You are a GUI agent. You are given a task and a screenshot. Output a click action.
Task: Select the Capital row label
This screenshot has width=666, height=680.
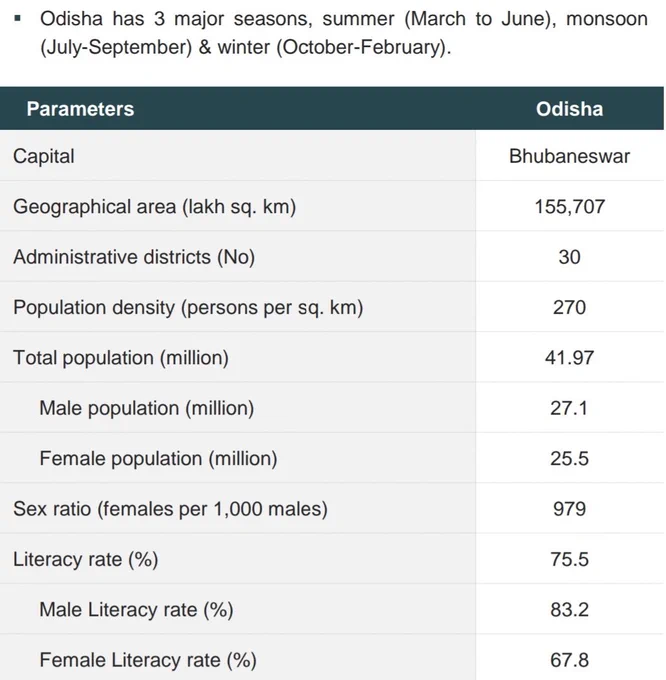coord(44,156)
